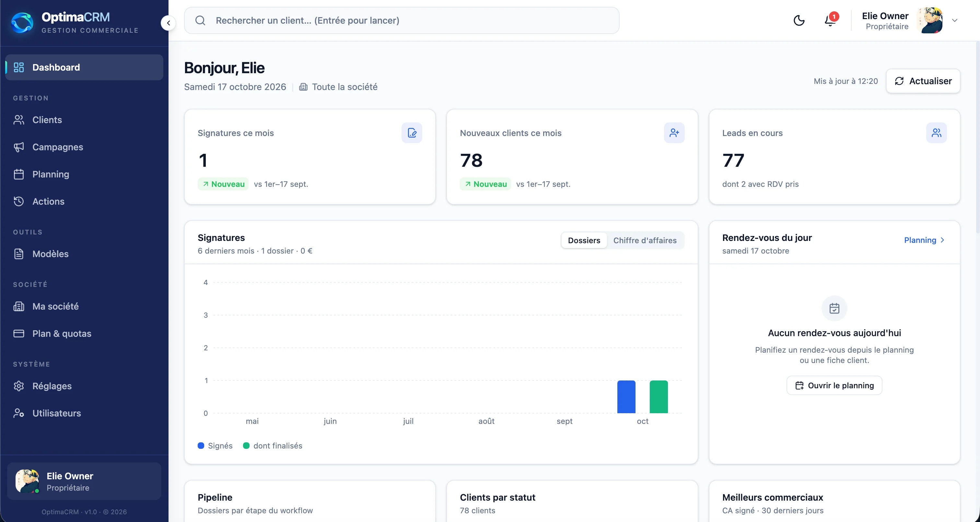Click the Ouvrir le planning button

[x=834, y=386]
